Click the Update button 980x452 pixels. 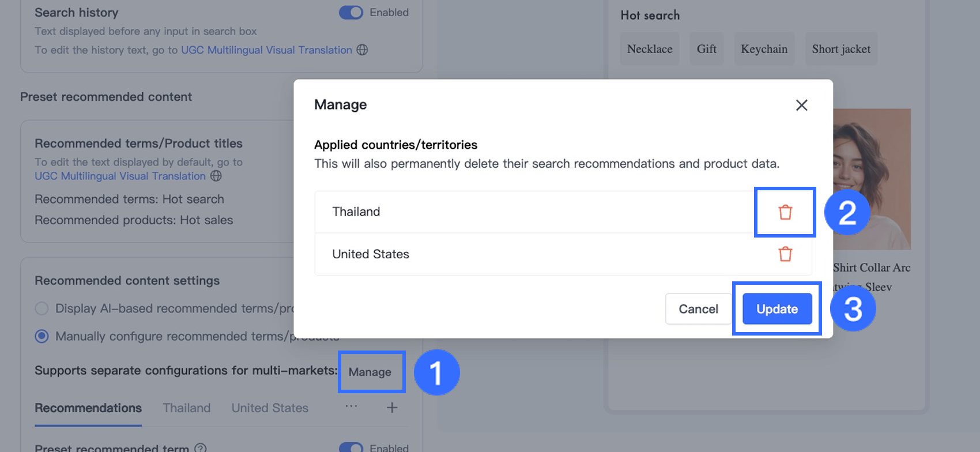777,309
